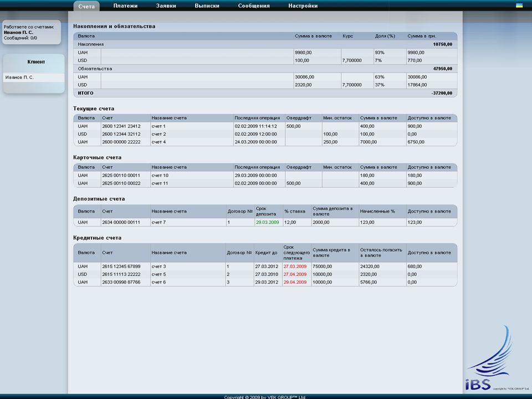This screenshot has height=399, width=532.
Task: Click account name счет 7
Action: (x=158, y=222)
